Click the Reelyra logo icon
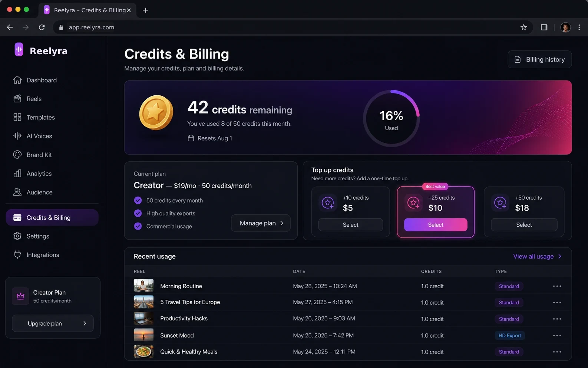Viewport: 588px width, 368px height. click(19, 49)
